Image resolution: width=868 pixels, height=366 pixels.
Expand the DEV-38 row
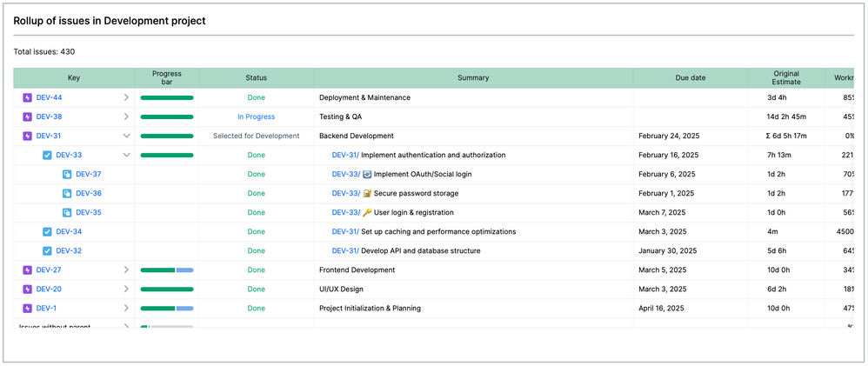click(x=126, y=116)
